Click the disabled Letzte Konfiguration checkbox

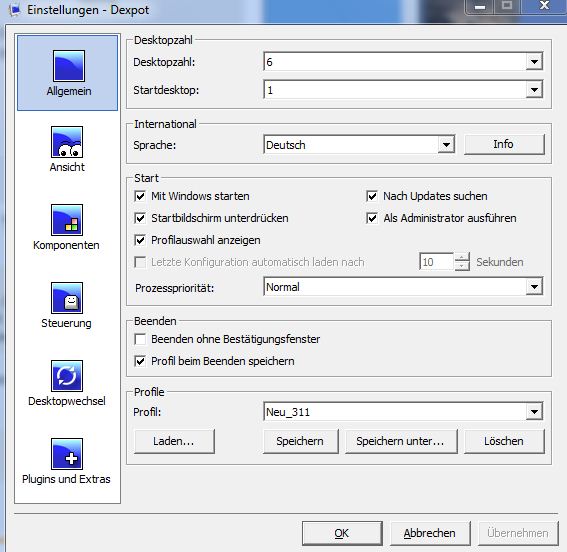pos(140,262)
